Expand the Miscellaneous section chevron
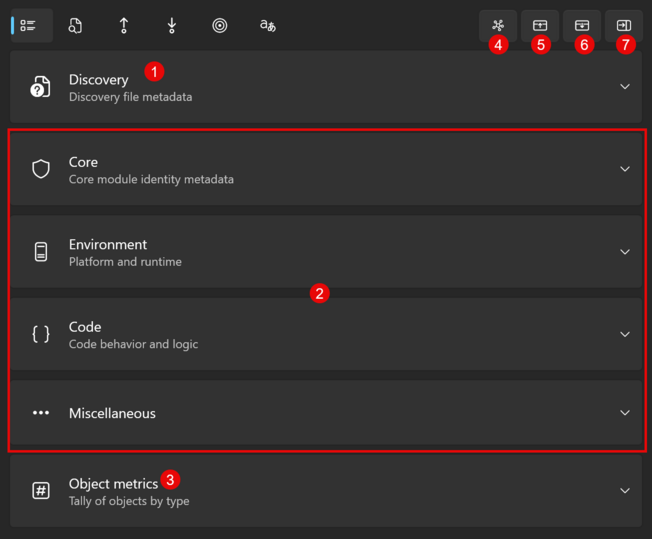Viewport: 652px width, 539px height. click(x=625, y=413)
